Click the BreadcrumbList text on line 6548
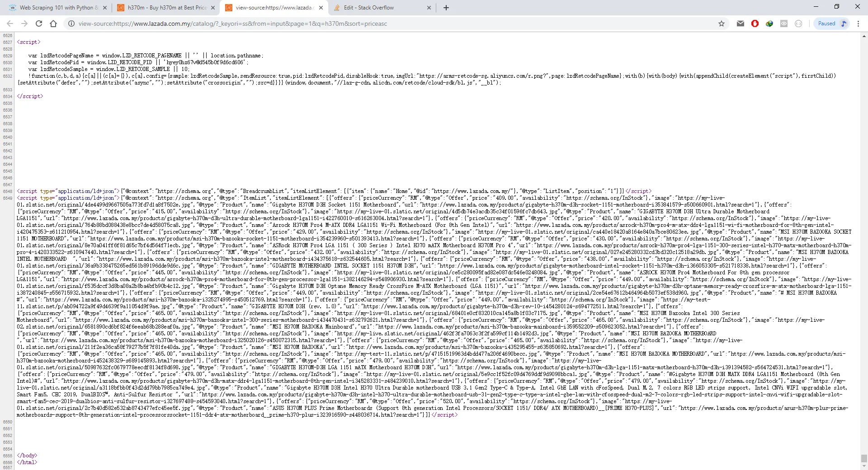This screenshot has height=470, width=868. (264, 191)
